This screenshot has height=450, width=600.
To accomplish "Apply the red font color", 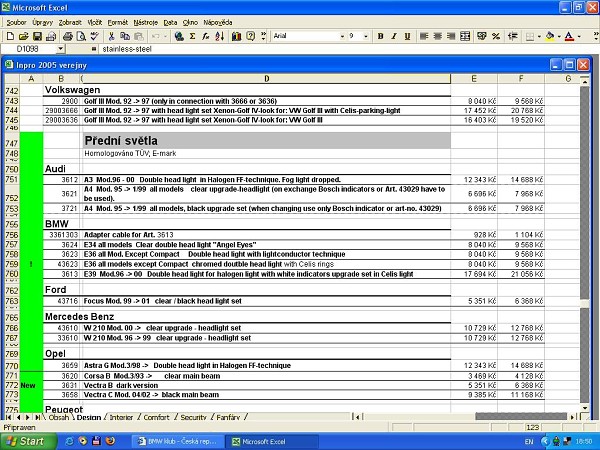I will point(569,36).
